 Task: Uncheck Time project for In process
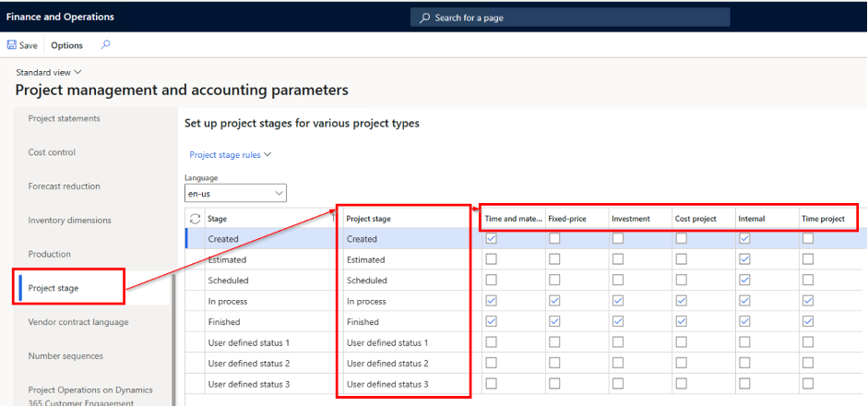coord(808,301)
